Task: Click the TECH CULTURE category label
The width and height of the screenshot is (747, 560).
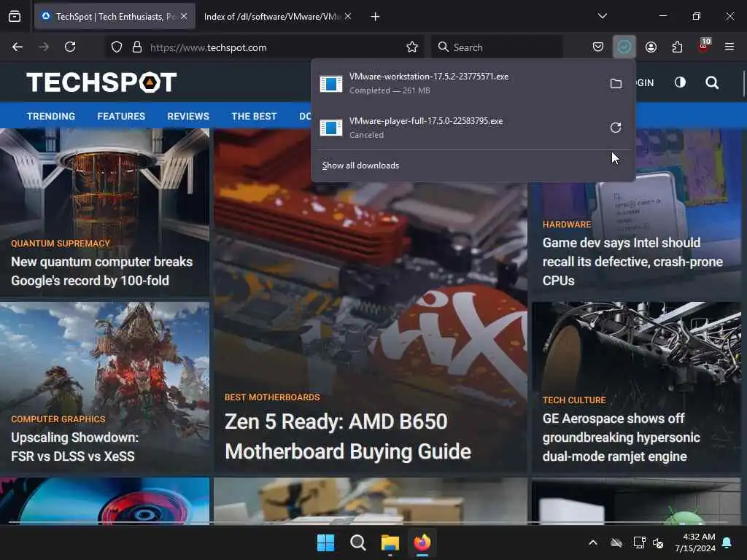Action: tap(574, 400)
